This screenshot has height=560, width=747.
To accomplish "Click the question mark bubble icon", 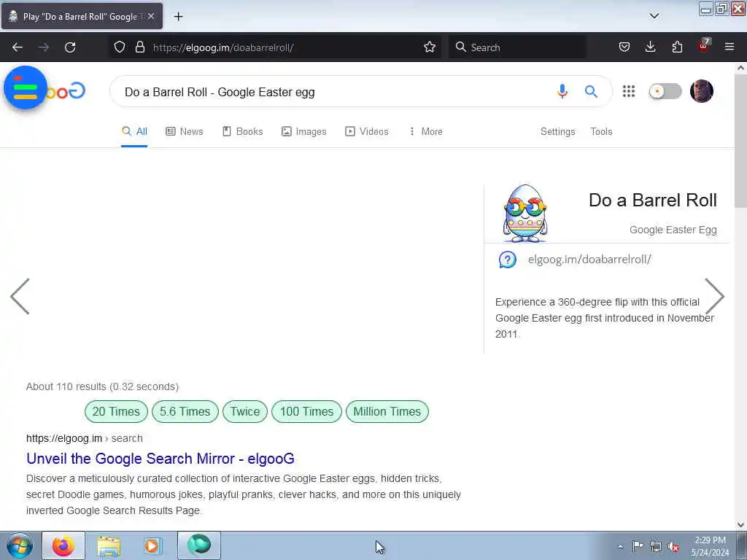I will pyautogui.click(x=508, y=260).
